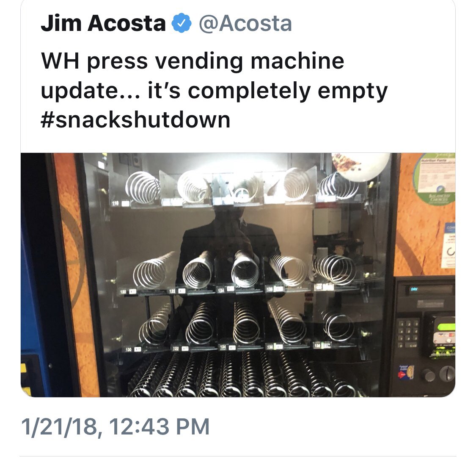Open the tweet timestamp 1/21/18, 12:43 PM

(x=116, y=427)
